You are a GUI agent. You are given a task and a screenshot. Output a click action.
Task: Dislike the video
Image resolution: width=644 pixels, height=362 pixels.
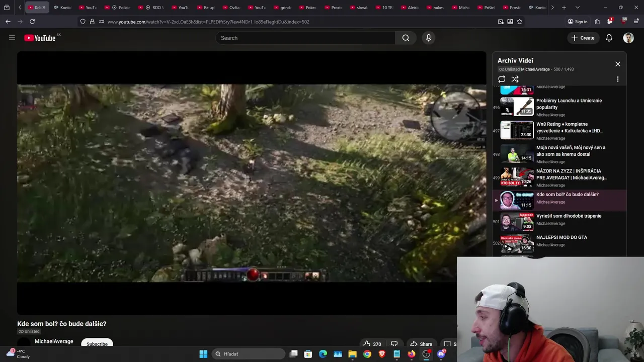click(394, 344)
